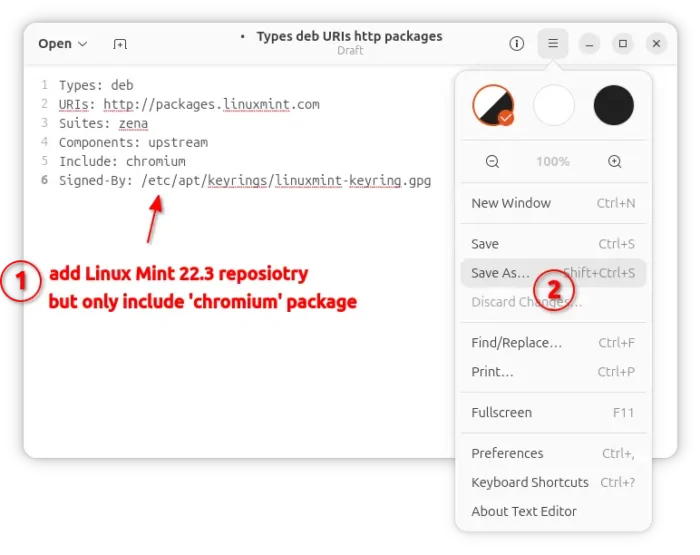Screen dimensions: 700x555
Task: Choose Save As… menu entry
Action: point(553,273)
